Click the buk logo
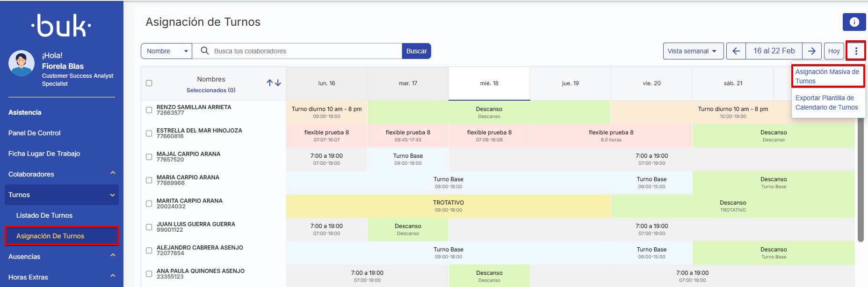Image resolution: width=868 pixels, height=287 pixels. tap(61, 26)
